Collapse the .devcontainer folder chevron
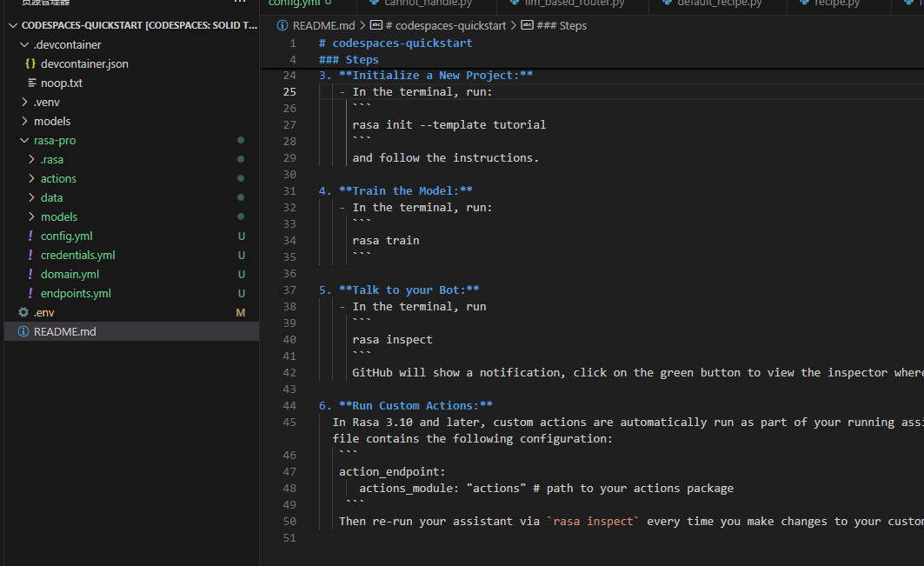Image resolution: width=924 pixels, height=566 pixels. point(24,45)
